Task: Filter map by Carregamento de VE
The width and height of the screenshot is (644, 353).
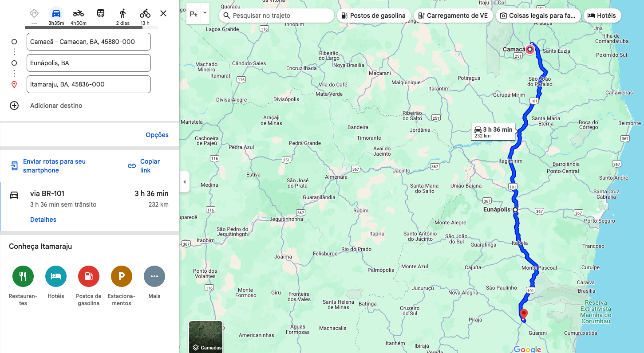Action: tap(453, 16)
